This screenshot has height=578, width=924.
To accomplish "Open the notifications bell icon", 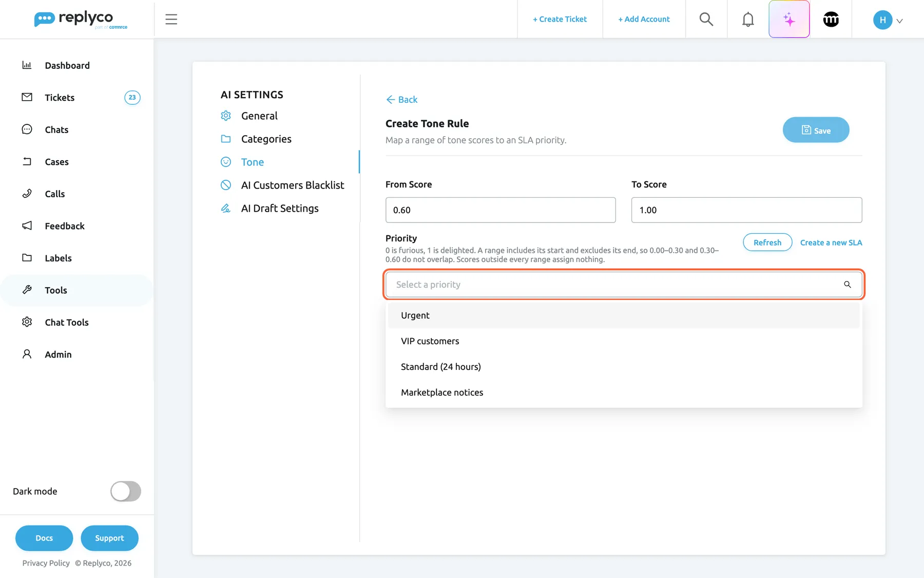I will tap(748, 20).
